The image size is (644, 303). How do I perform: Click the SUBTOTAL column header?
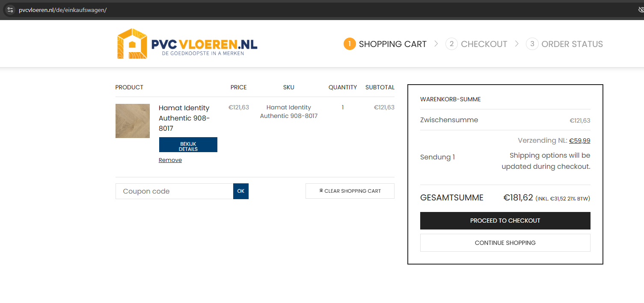pos(380,87)
